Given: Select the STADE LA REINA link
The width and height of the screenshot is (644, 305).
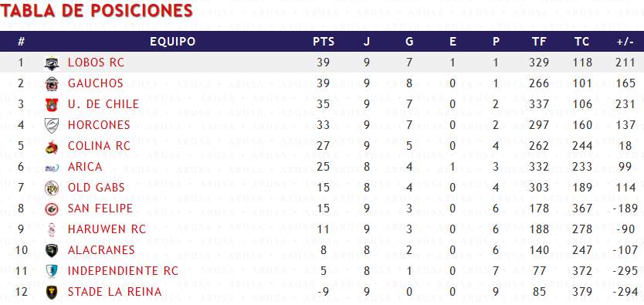Looking at the screenshot, I should coord(114,292).
